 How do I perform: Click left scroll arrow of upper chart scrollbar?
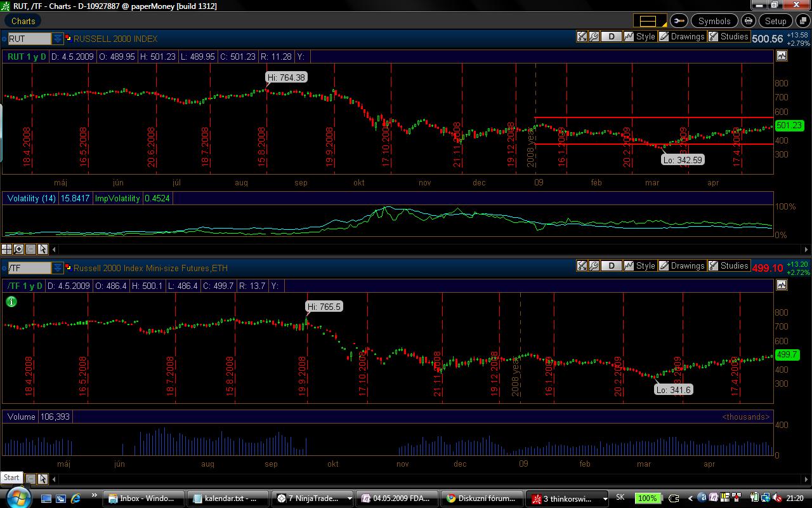coord(54,250)
